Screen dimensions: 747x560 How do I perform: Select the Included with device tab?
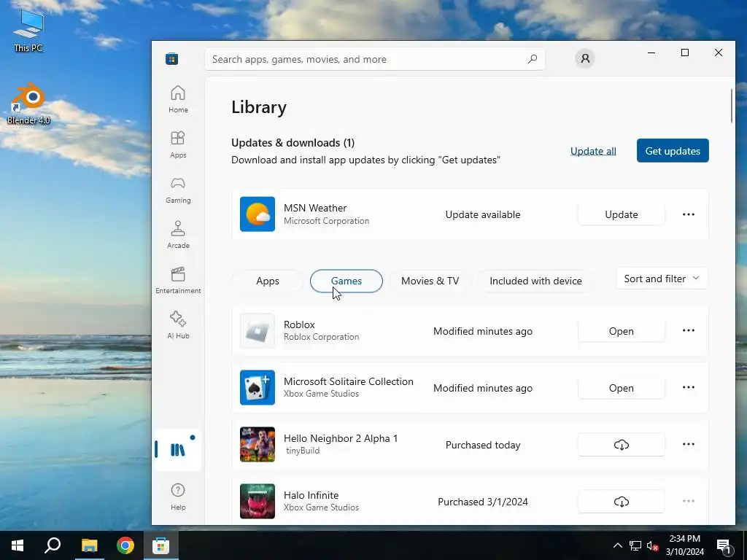[x=535, y=281]
